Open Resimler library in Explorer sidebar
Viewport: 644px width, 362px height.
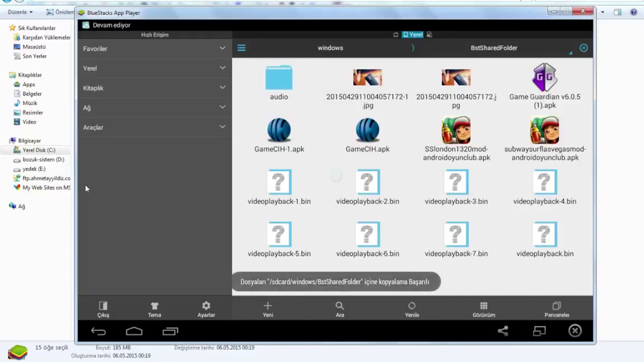click(28, 113)
